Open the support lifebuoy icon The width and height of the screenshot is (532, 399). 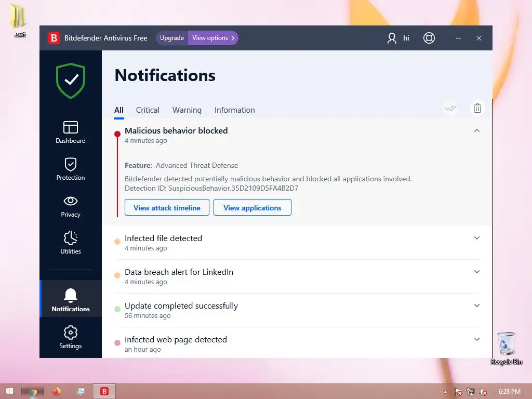[x=429, y=38]
